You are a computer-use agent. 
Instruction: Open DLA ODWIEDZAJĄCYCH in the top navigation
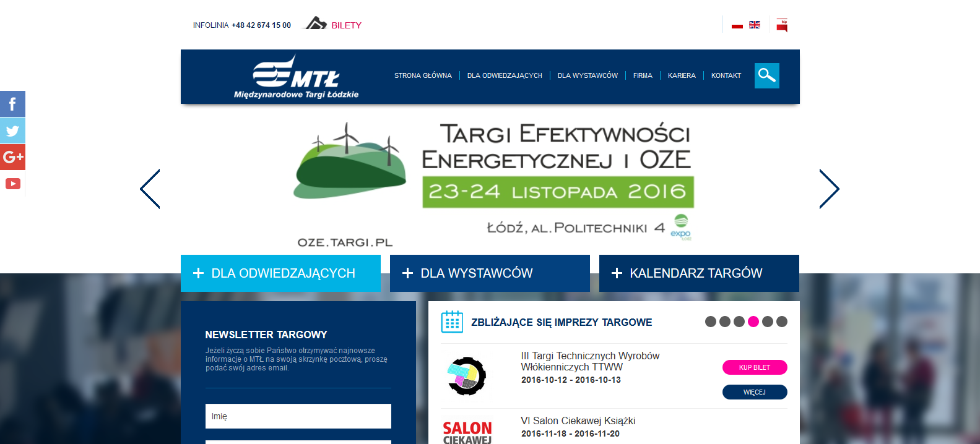coord(505,75)
